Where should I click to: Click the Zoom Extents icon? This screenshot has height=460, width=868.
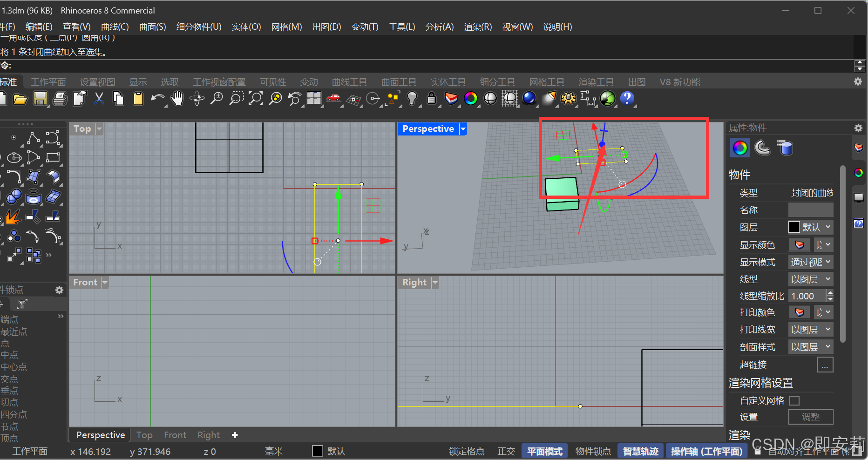click(256, 99)
